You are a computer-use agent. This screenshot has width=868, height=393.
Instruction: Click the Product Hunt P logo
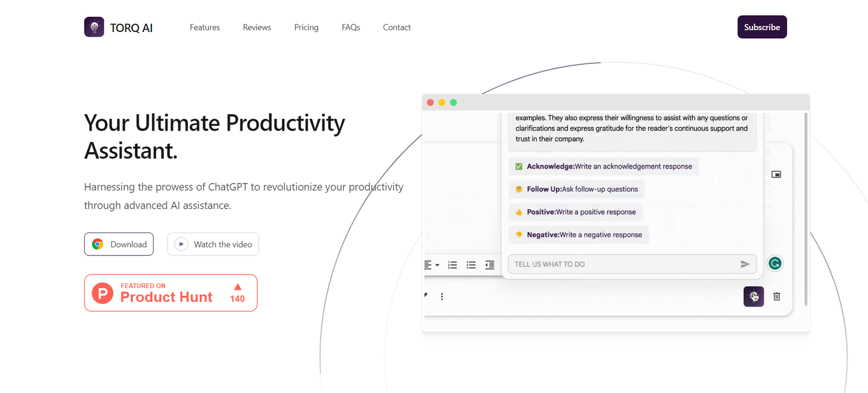point(103,293)
